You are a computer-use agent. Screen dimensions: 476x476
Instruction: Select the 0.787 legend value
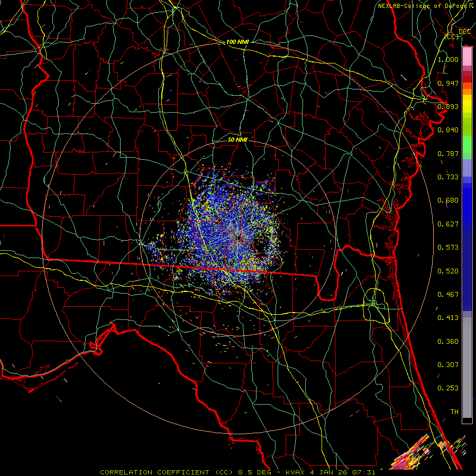(x=448, y=153)
